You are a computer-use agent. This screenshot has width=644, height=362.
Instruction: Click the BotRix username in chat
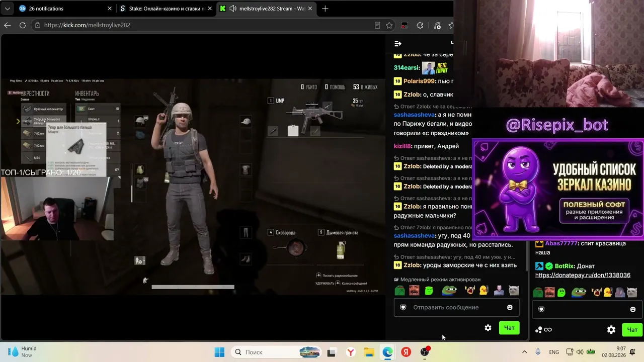tap(565, 266)
